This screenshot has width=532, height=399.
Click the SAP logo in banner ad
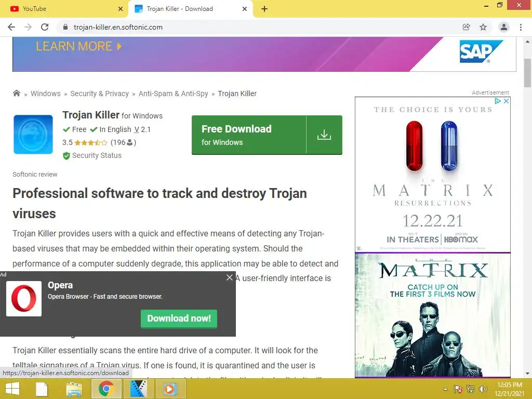click(481, 51)
